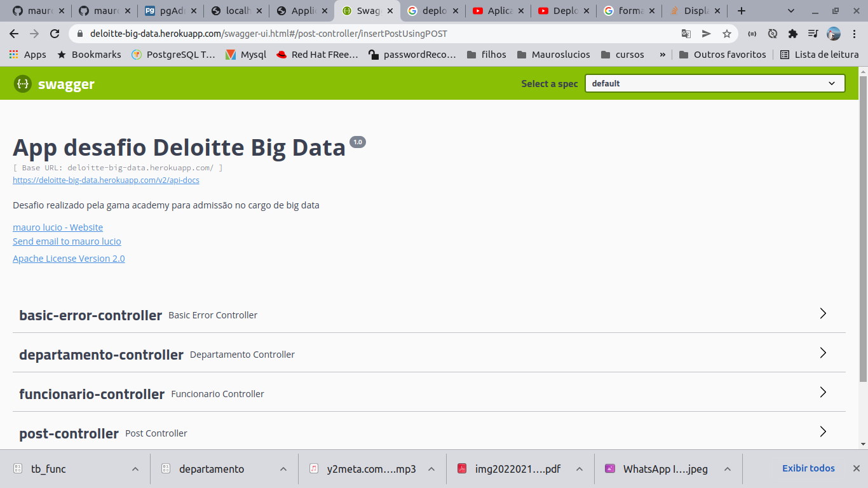Open the Outros favoritos folder
Image resolution: width=868 pixels, height=488 pixels.
(722, 55)
